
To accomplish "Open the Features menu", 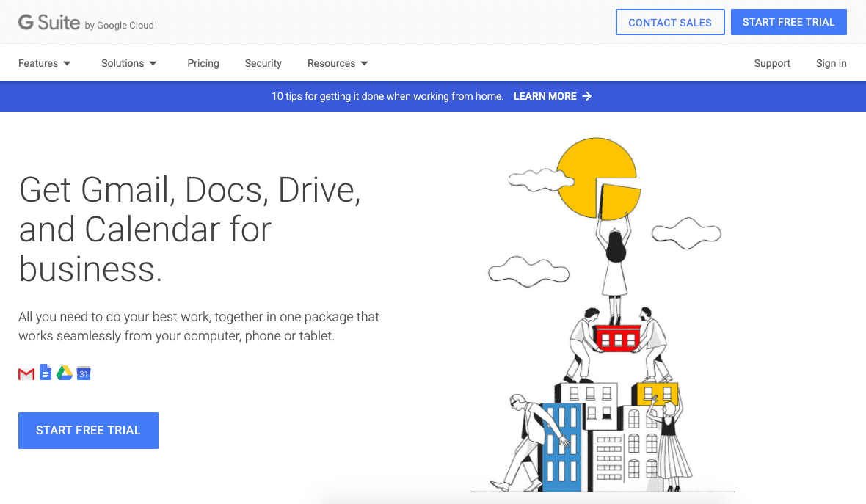I will click(x=44, y=64).
